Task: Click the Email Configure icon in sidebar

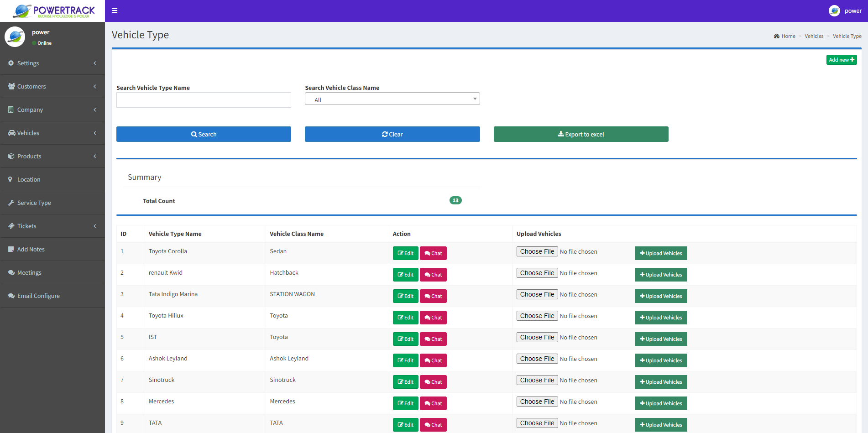Action: coord(11,296)
